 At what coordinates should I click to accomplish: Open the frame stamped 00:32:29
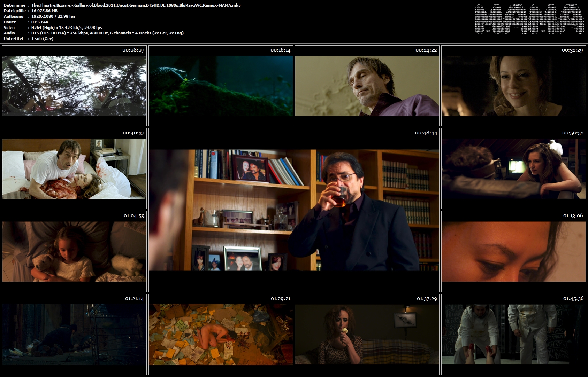click(x=513, y=86)
